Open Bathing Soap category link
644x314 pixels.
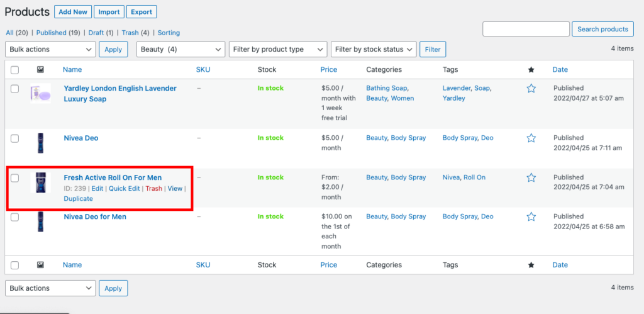tap(387, 88)
